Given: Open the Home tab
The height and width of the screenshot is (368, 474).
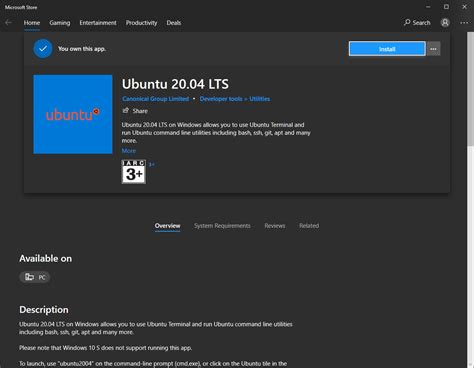Looking at the screenshot, I should pyautogui.click(x=32, y=23).
